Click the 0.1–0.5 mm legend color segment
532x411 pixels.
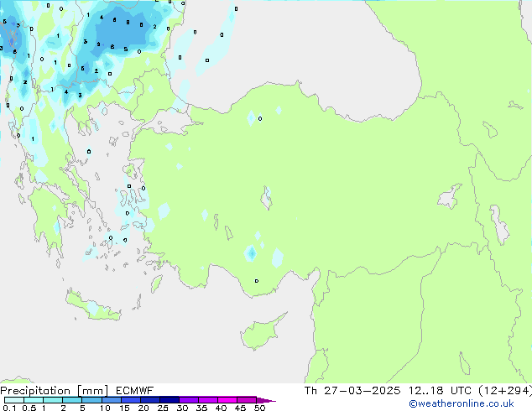click(x=14, y=400)
